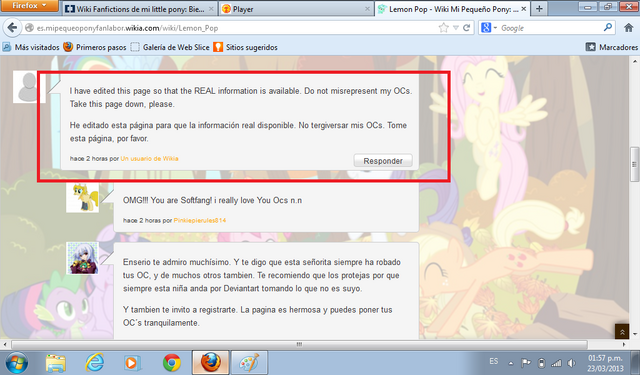
Task: Click the horizontal scrollbar at page bottom
Action: click(x=300, y=344)
